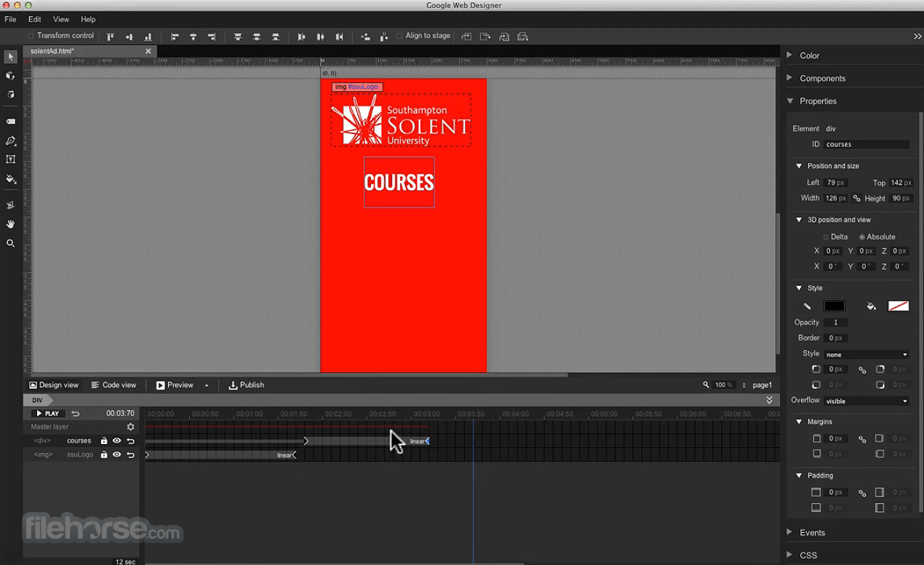
Task: Click the Preview button
Action: (x=175, y=385)
